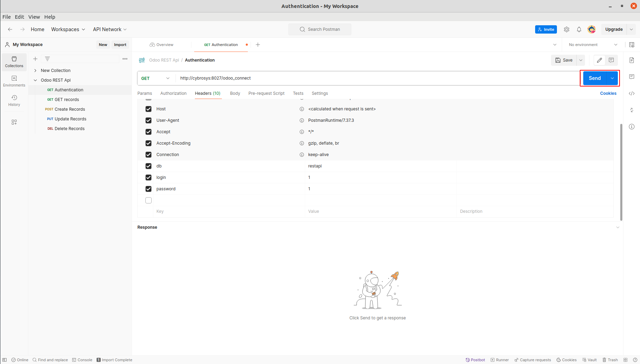Viewport: 640px width, 364px height.
Task: Switch to the Body tab
Action: click(235, 93)
